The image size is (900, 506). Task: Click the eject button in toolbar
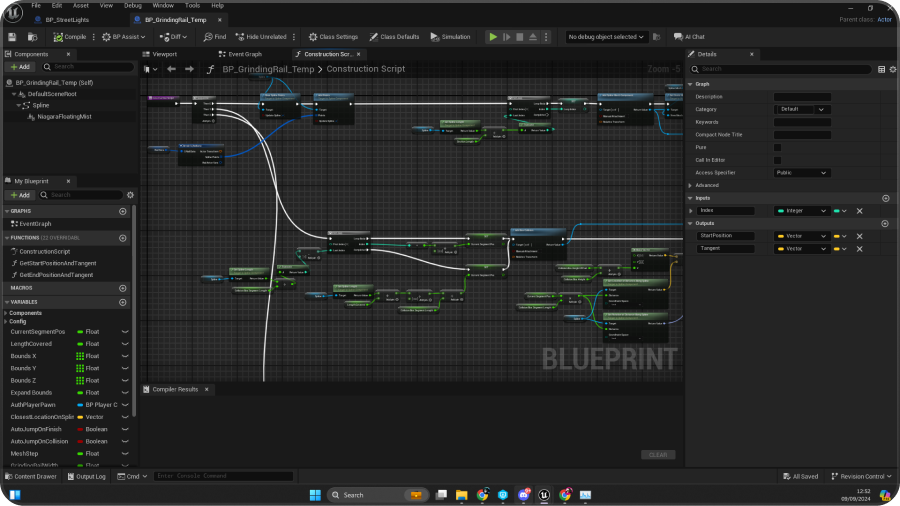[x=533, y=37]
